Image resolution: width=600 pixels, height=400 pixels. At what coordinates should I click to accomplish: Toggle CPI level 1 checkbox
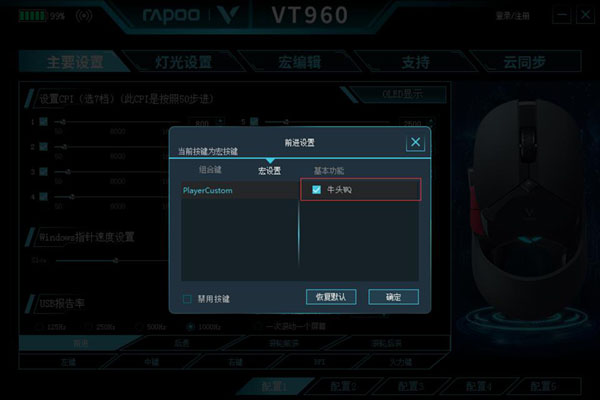pos(44,122)
